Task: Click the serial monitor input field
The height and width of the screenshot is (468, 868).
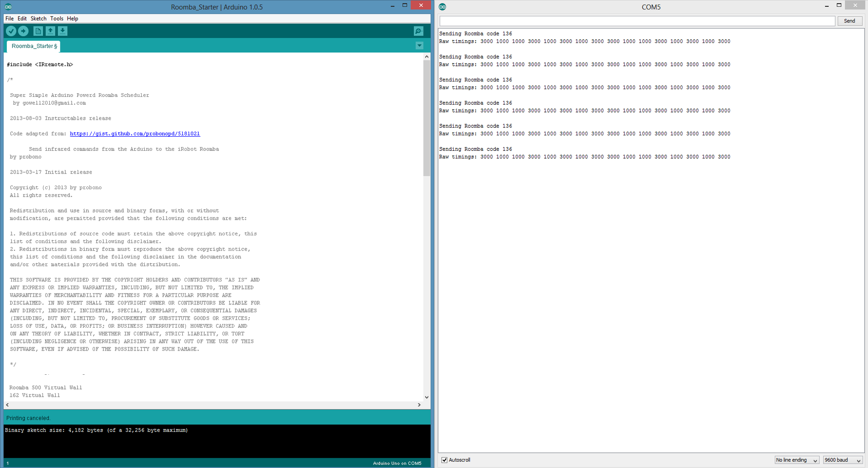Action: click(637, 21)
